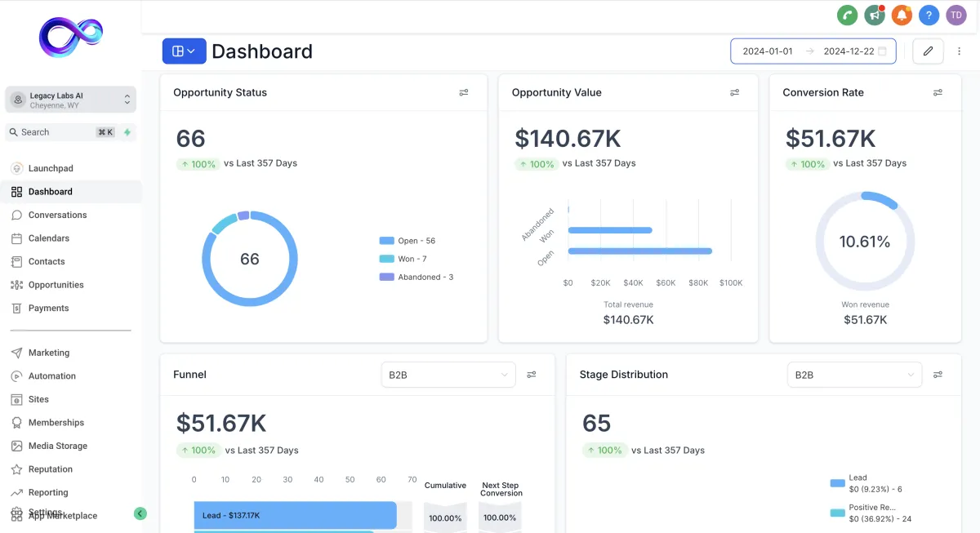Collapse the sidebar with green arrow
Viewport: 980px width, 533px height.
click(140, 513)
